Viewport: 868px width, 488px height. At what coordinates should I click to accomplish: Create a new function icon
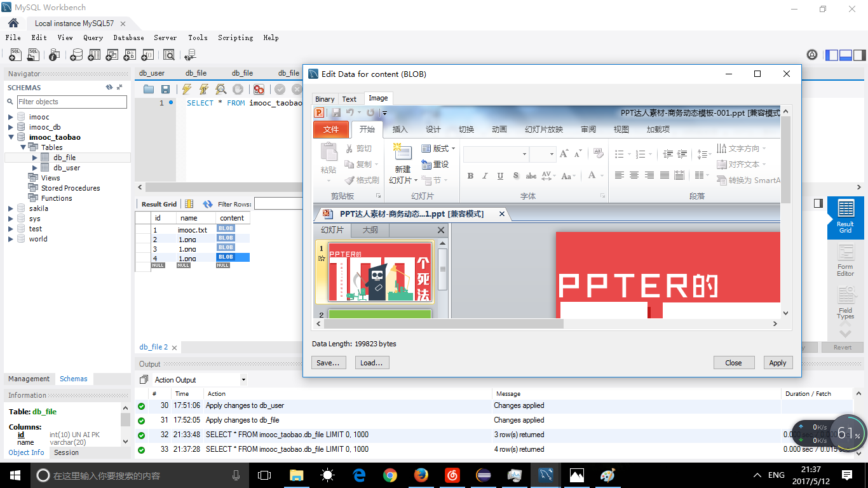147,55
